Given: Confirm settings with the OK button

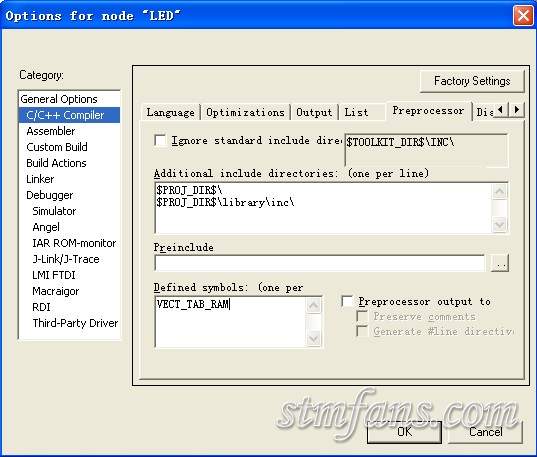Looking at the screenshot, I should 404,432.
